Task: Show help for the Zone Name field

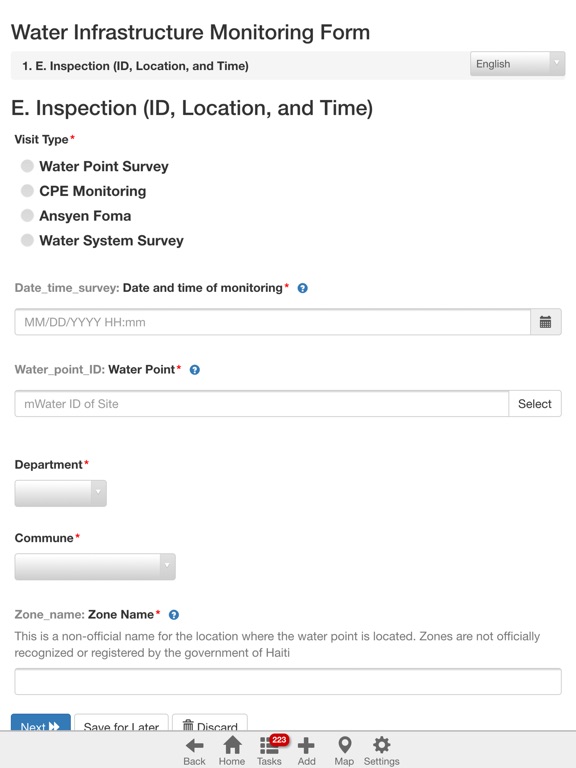Action: 174,615
